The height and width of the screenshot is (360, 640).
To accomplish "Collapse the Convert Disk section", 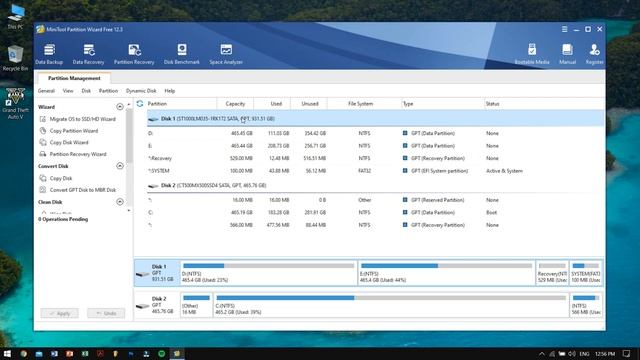I will coord(120,166).
